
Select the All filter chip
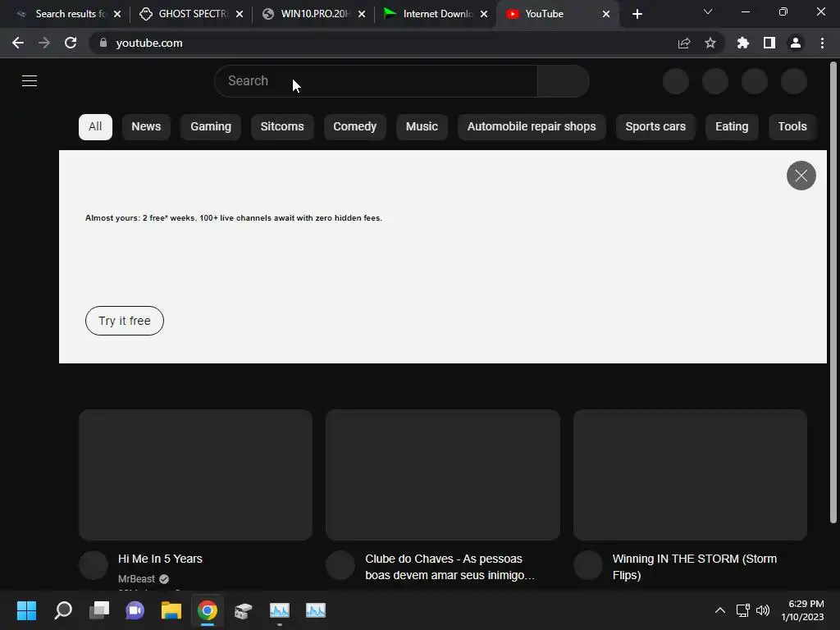(x=95, y=127)
